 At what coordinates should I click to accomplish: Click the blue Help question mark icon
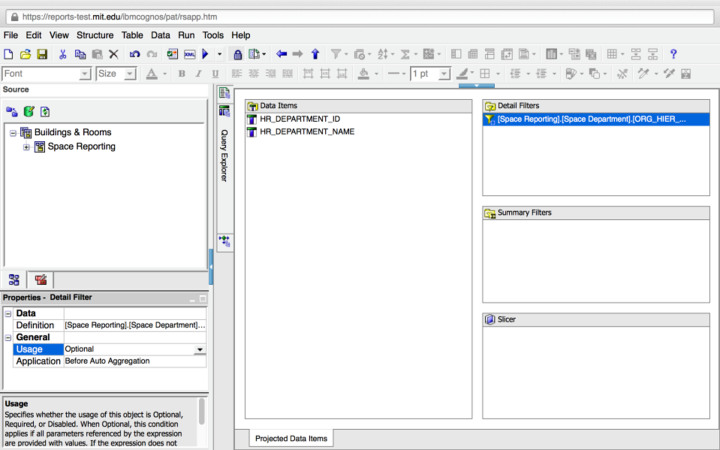click(674, 54)
